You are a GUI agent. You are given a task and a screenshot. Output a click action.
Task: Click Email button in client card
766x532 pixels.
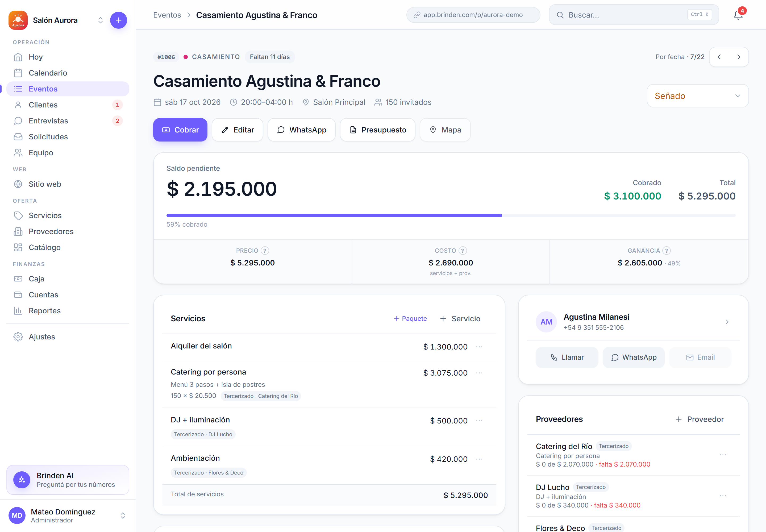700,357
